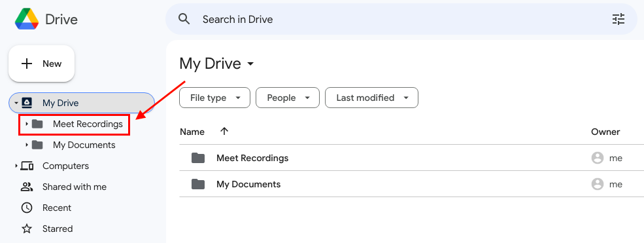The height and width of the screenshot is (243, 644).
Task: Expand Meet Recordings folder in sidebar
Action: point(27,124)
